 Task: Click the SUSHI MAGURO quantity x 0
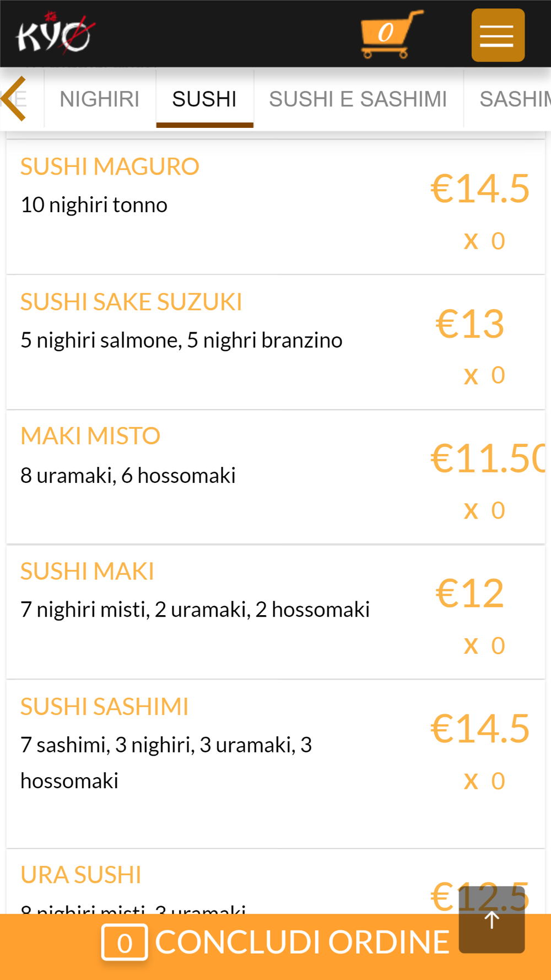[484, 240]
